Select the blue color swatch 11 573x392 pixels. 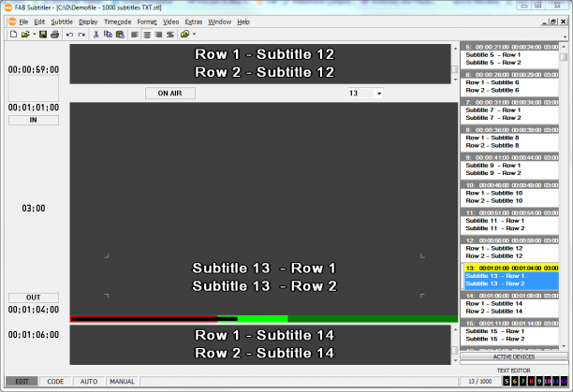556,382
